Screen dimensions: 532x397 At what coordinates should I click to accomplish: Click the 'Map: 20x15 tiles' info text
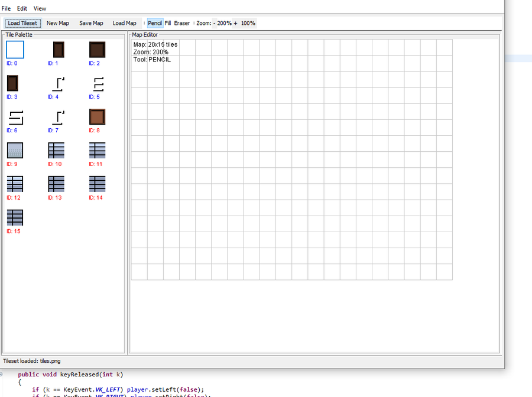click(x=155, y=44)
